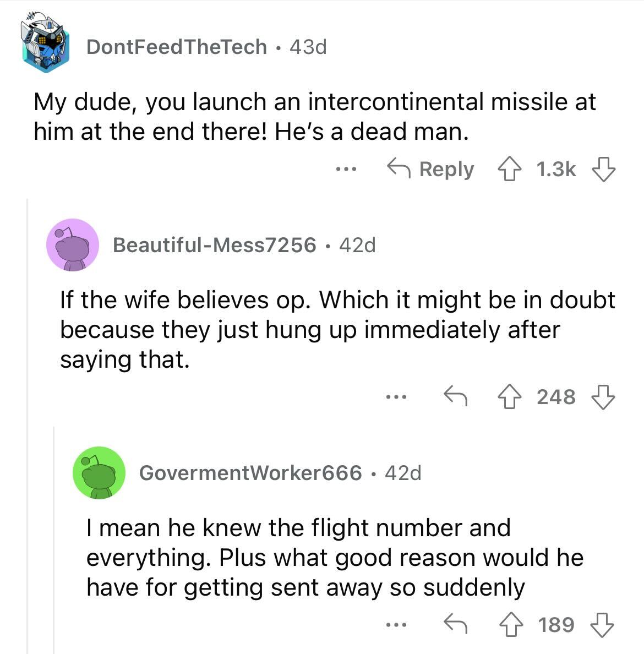Open more options on GovermentWorker666's comment

coord(396,625)
